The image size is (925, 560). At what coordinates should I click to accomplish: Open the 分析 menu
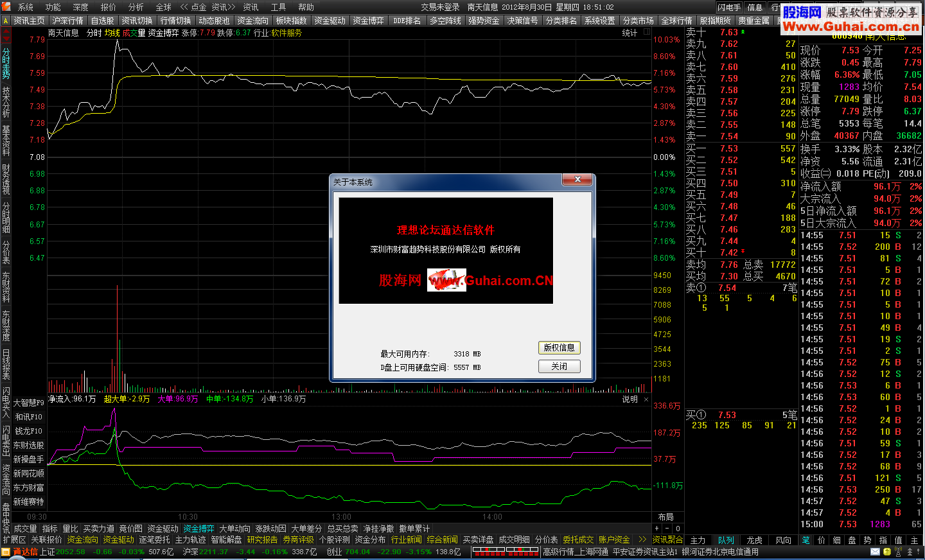pos(136,7)
